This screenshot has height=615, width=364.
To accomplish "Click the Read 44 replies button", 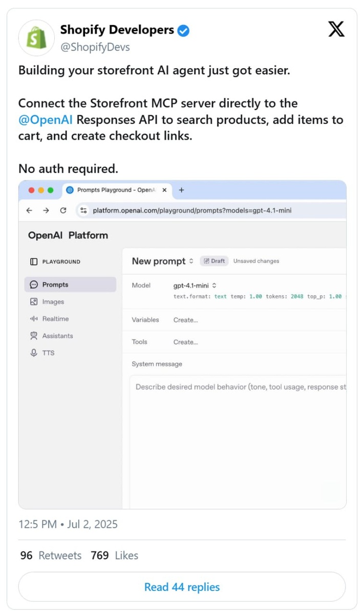I will [182, 587].
